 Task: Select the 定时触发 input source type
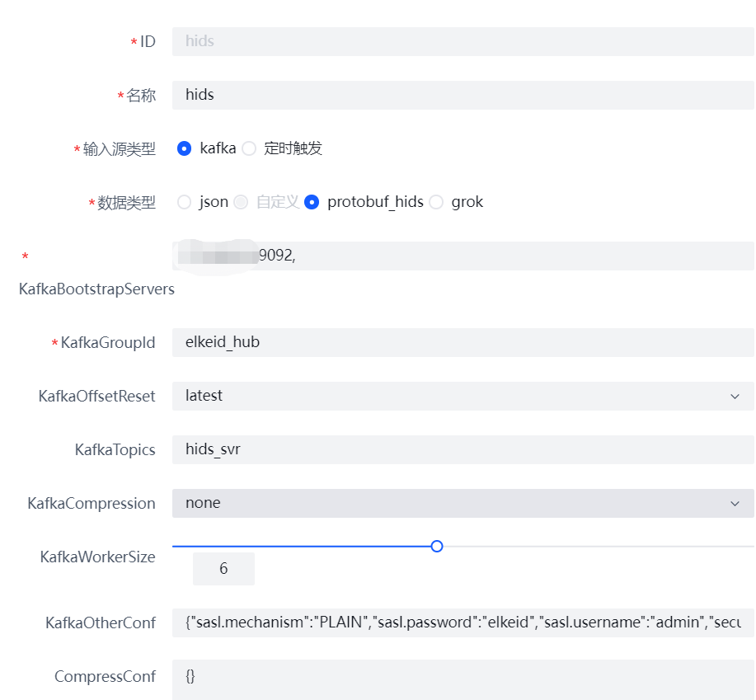tap(248, 148)
